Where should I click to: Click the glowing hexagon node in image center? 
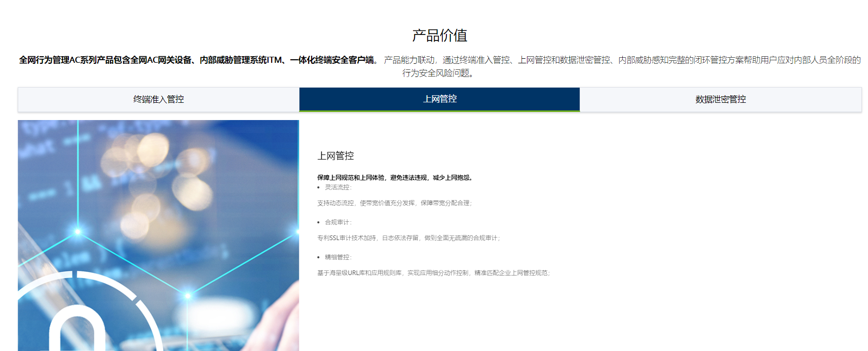(187, 295)
